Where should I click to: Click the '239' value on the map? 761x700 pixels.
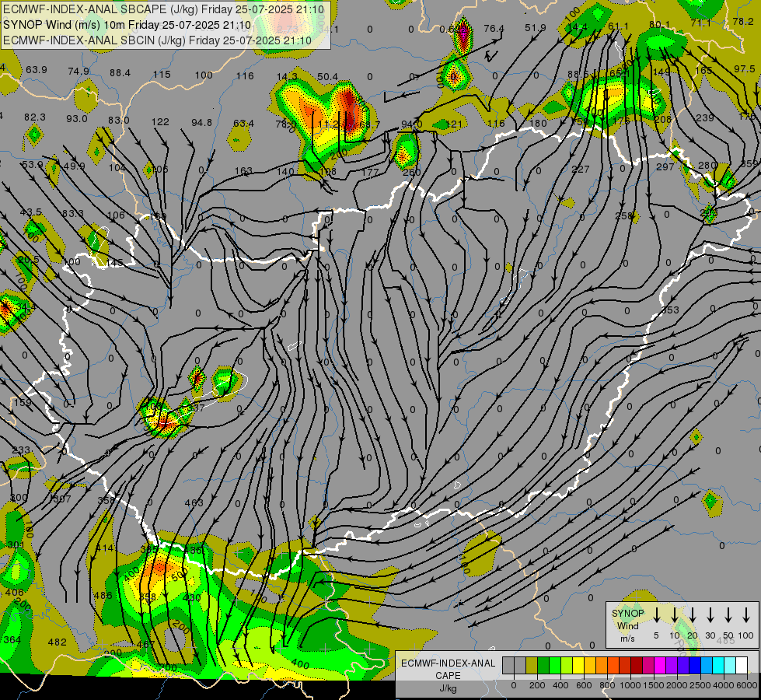click(x=705, y=117)
